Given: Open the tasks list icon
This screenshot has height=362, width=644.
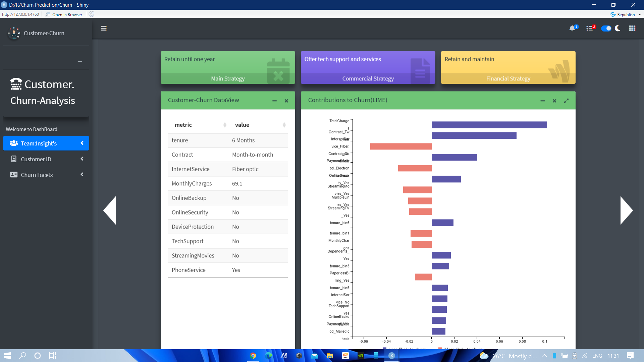Looking at the screenshot, I should click(589, 28).
